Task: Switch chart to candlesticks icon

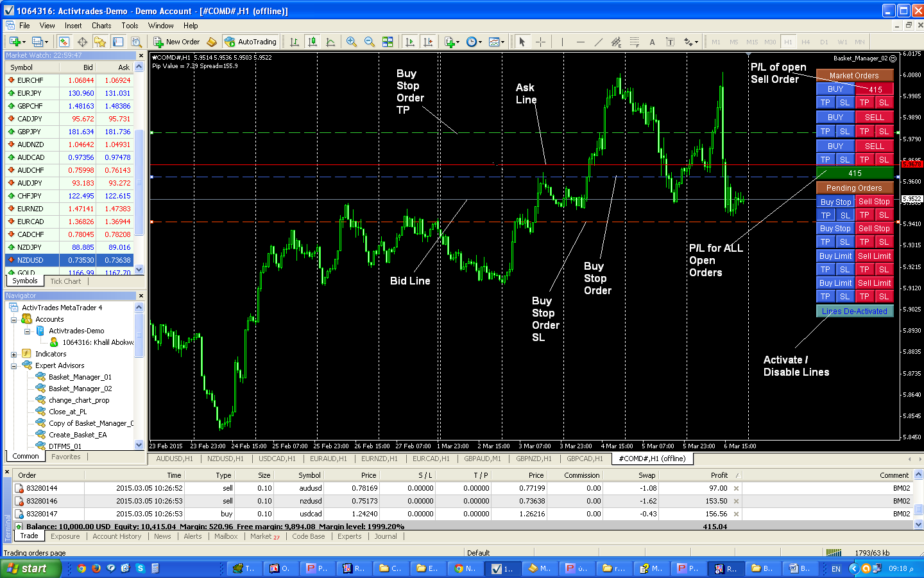Action: 312,42
